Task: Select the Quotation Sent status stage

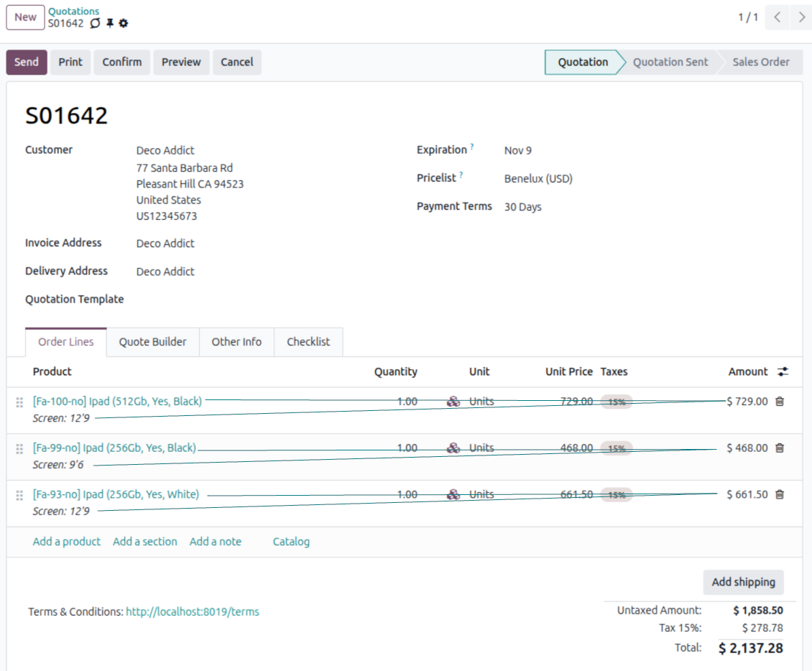Action: tap(670, 62)
